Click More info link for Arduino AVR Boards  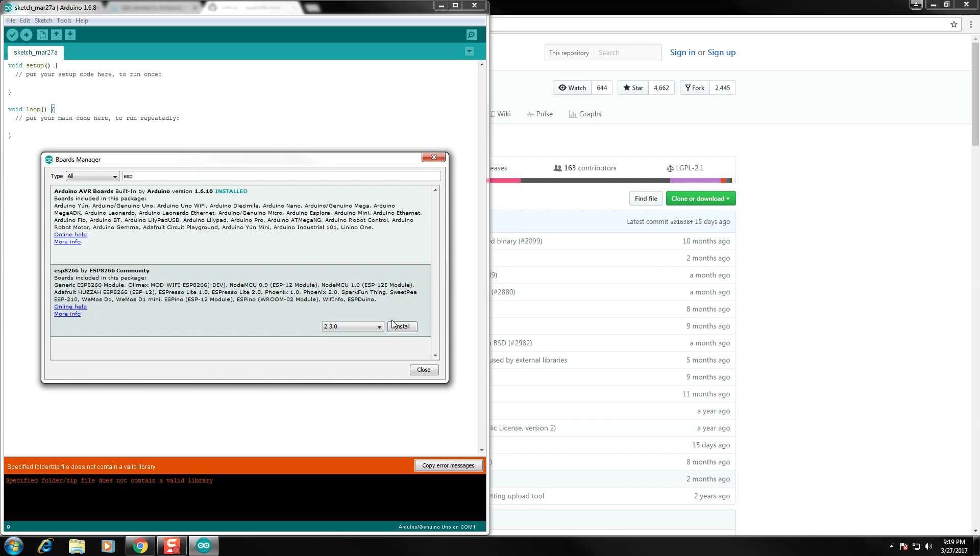tap(67, 241)
